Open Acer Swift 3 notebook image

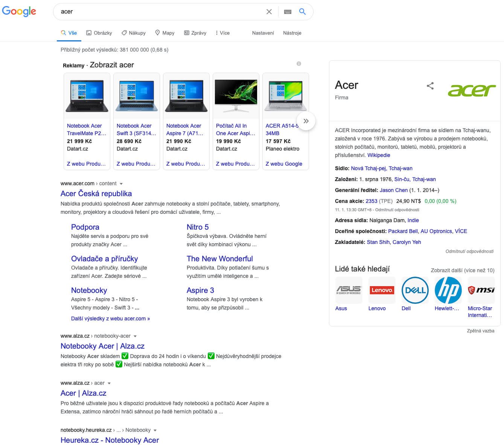pyautogui.click(x=137, y=96)
